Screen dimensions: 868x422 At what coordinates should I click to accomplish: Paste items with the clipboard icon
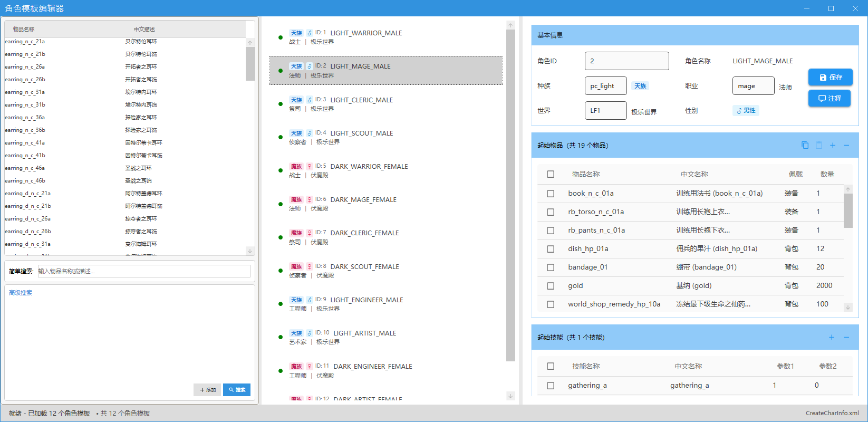(x=819, y=145)
